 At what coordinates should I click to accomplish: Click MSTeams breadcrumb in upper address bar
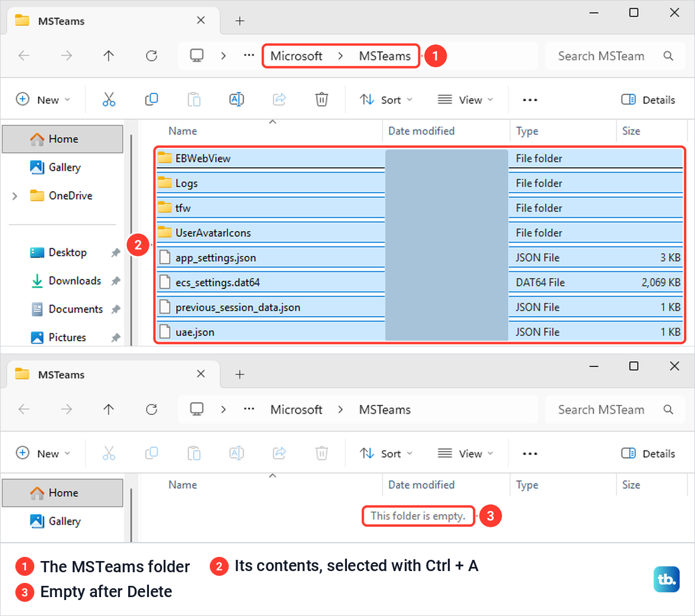point(385,56)
